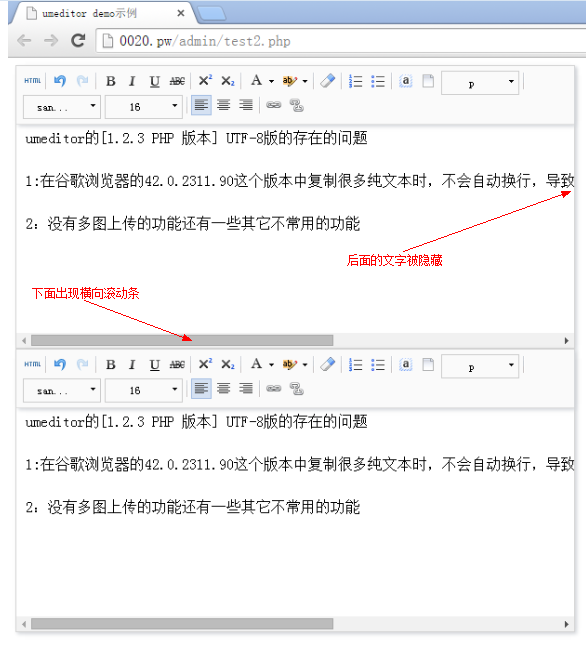Apply Subscript in the bottom editor
The height and width of the screenshot is (648, 586).
[x=227, y=364]
